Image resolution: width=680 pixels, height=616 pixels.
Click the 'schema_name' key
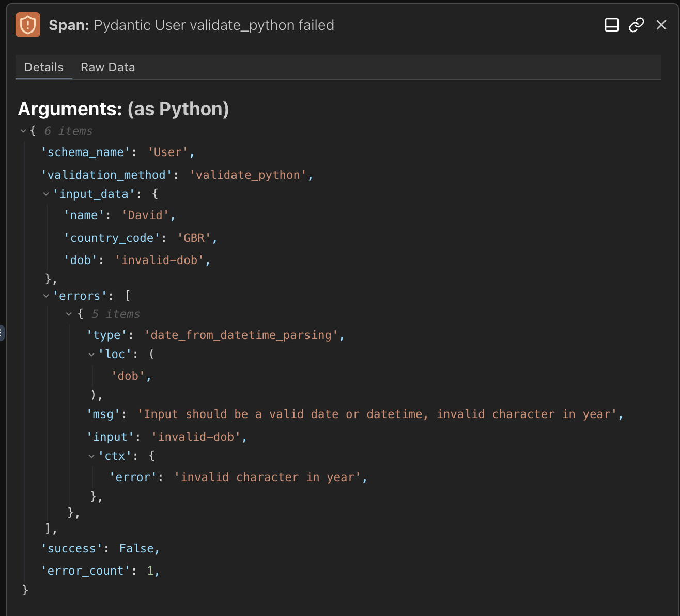85,152
